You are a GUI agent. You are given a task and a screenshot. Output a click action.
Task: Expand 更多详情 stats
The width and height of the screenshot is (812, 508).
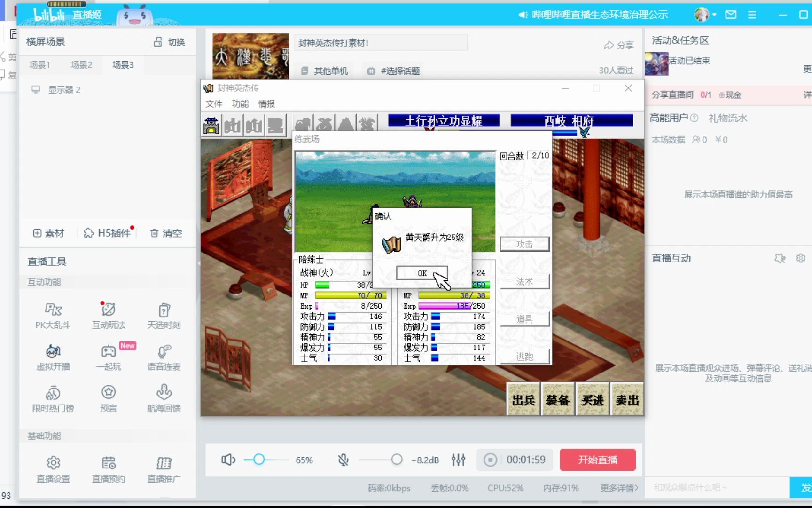(x=619, y=488)
